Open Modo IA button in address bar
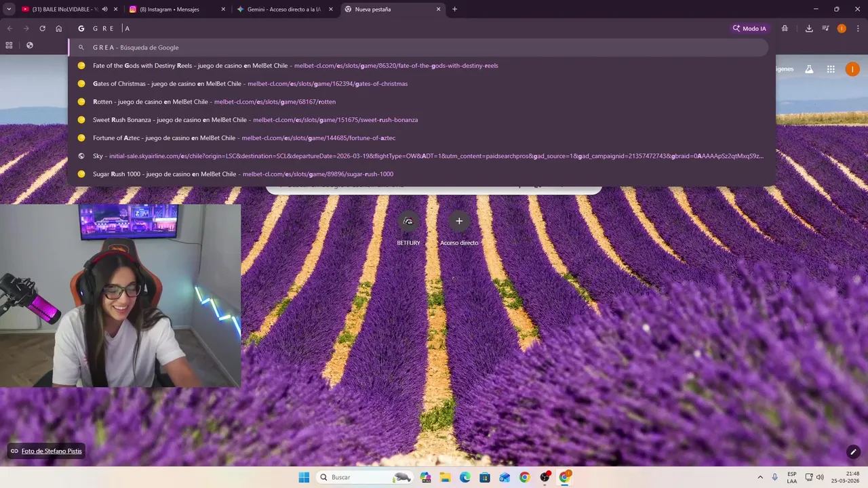 click(x=749, y=28)
